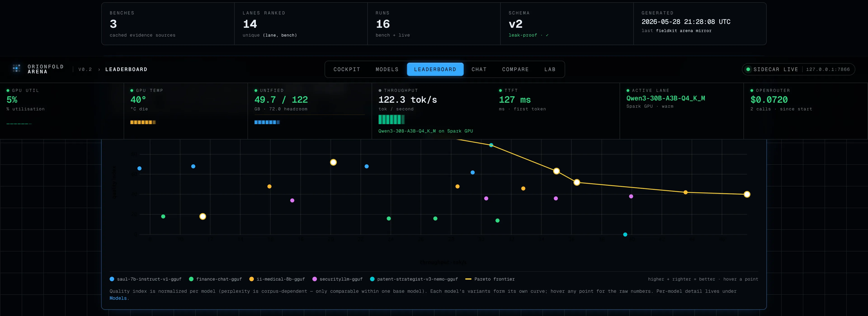Click the GPU UTIL 5% value
The image size is (868, 316).
tap(12, 100)
